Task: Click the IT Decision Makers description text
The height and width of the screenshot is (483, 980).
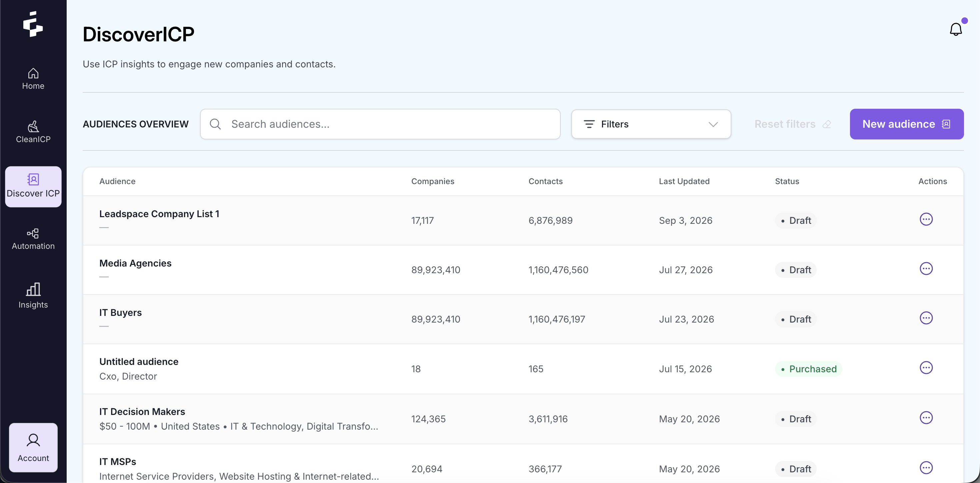Action: [x=239, y=427]
